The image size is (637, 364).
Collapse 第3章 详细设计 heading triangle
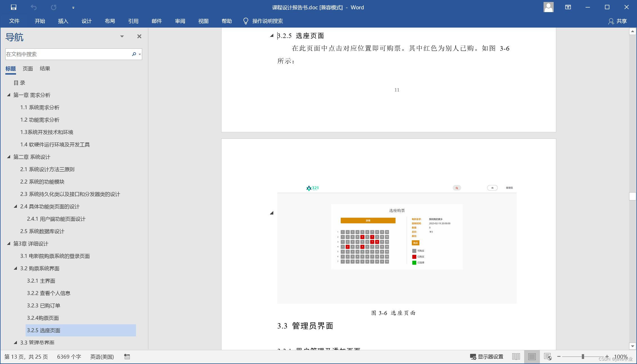pyautogui.click(x=9, y=244)
